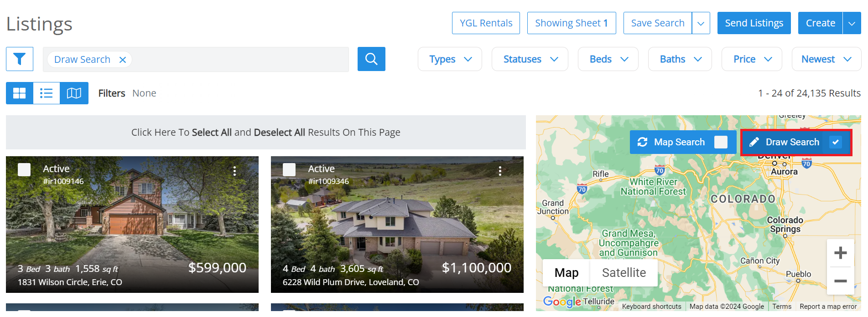Open the filters panel via funnel icon
Viewport: 868px width, 317px height.
click(20, 59)
